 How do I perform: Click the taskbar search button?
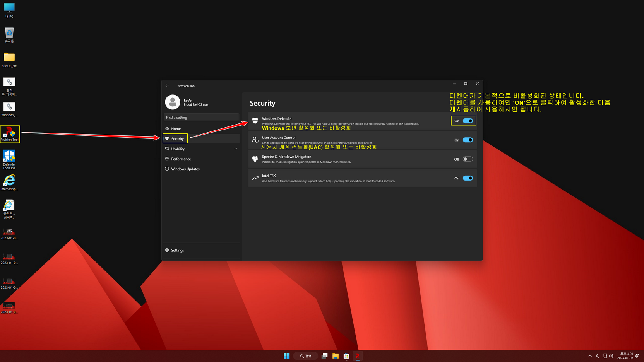click(x=306, y=356)
